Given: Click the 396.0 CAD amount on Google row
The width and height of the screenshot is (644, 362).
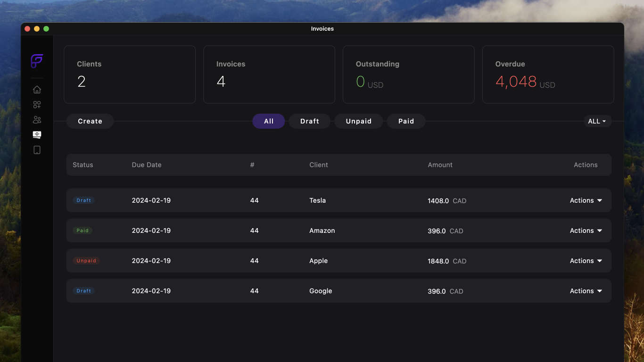Looking at the screenshot, I should click(446, 291).
